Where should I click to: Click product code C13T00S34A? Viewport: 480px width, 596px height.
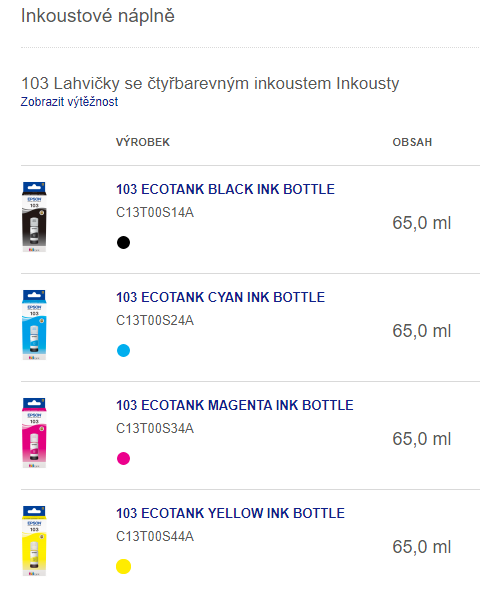[155, 428]
